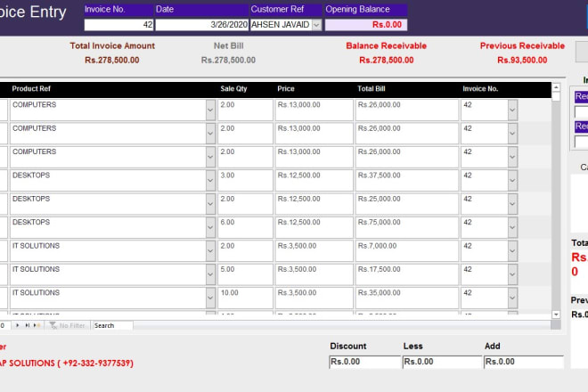Image resolution: width=588 pixels, height=392 pixels.
Task: Expand Product Ref dropdown on first COMPUTERS row
Action: (x=210, y=110)
